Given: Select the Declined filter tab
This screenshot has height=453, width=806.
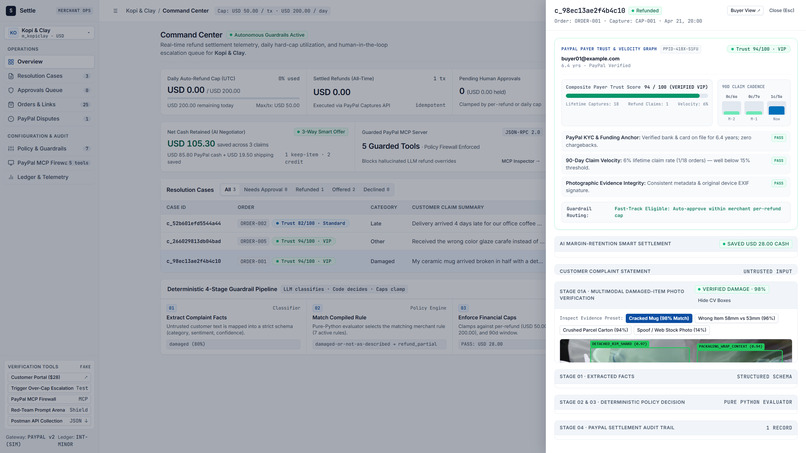Looking at the screenshot, I should [376, 190].
